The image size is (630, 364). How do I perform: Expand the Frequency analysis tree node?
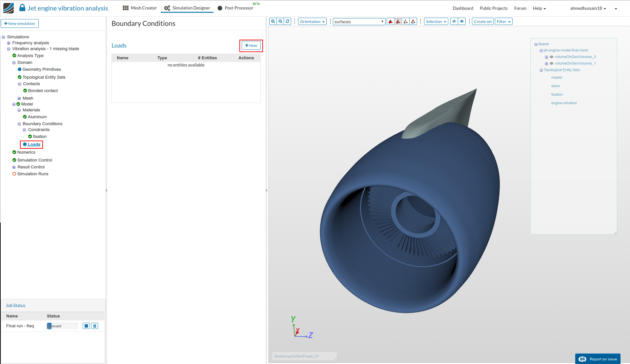[x=9, y=43]
